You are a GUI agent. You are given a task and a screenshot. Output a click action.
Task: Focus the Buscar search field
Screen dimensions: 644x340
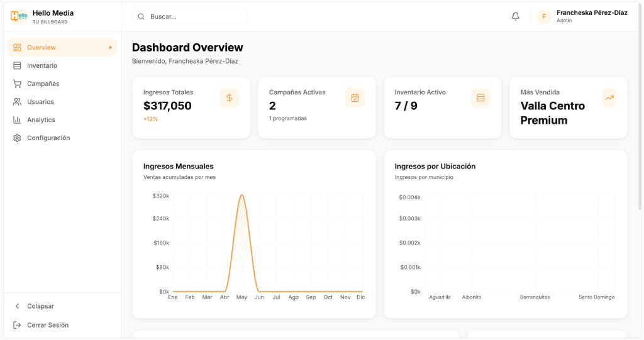(x=190, y=16)
